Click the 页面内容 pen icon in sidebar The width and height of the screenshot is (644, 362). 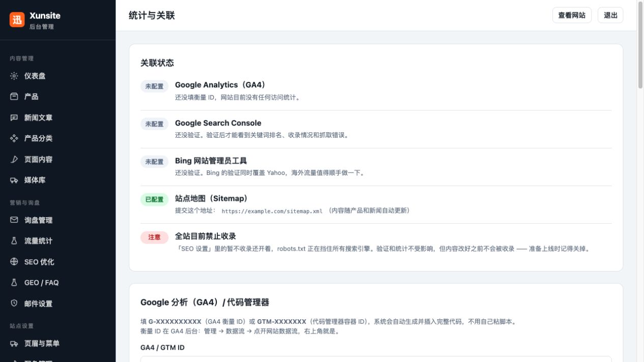click(x=14, y=159)
